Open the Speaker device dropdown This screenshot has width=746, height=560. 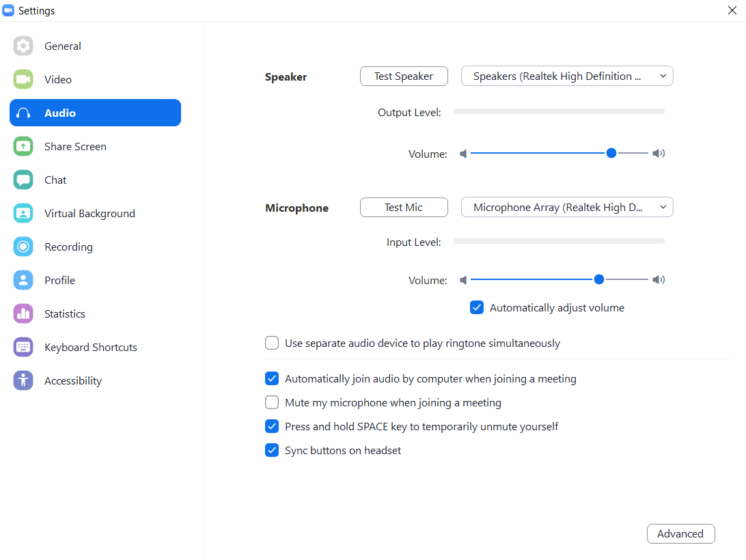(566, 76)
